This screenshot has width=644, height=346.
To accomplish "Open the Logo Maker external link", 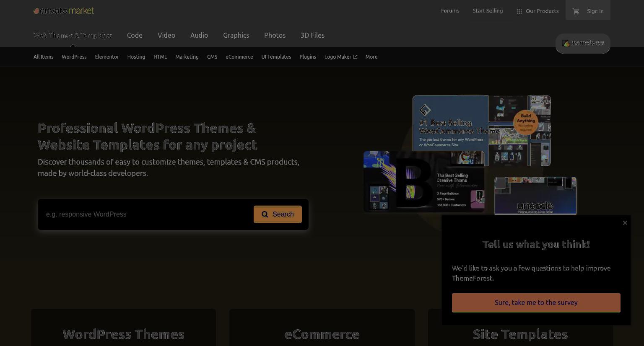I will (341, 57).
